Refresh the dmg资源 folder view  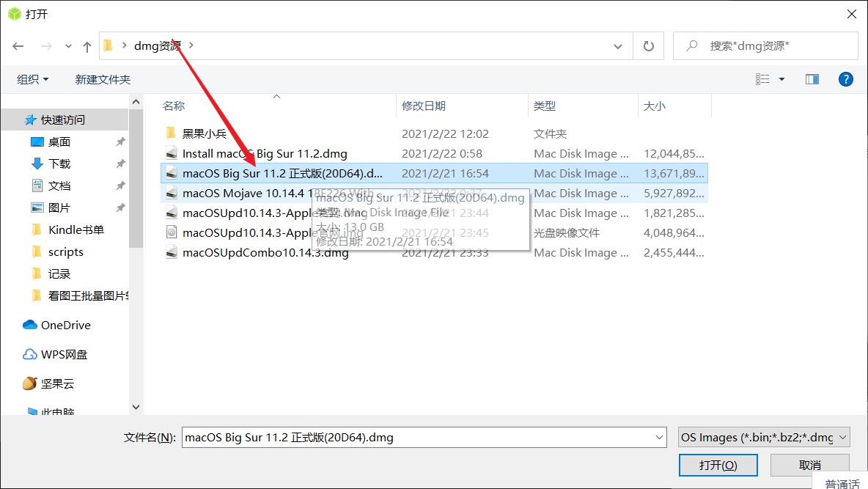coord(648,46)
